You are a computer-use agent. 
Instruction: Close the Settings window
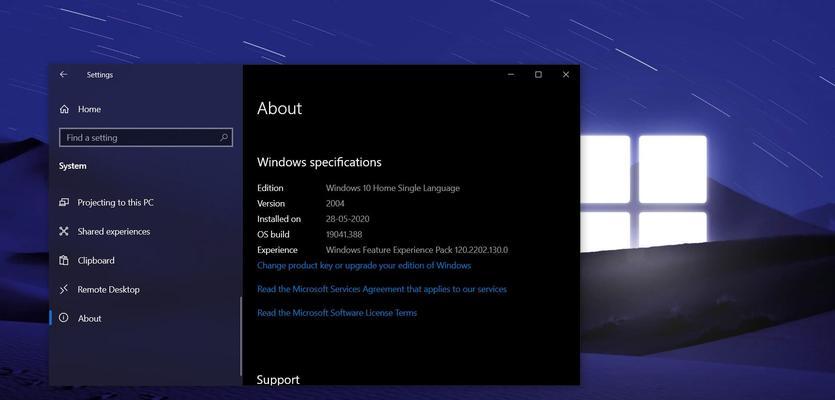click(x=566, y=75)
